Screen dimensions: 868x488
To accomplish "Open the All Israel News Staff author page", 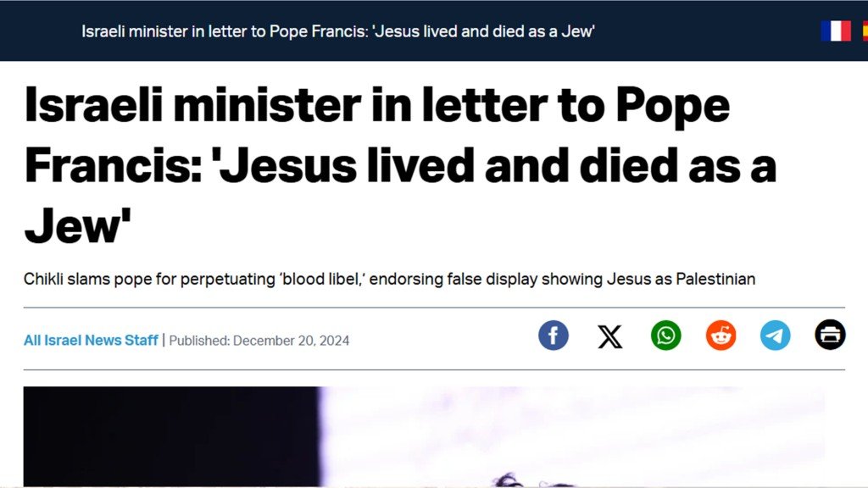I will (x=90, y=340).
